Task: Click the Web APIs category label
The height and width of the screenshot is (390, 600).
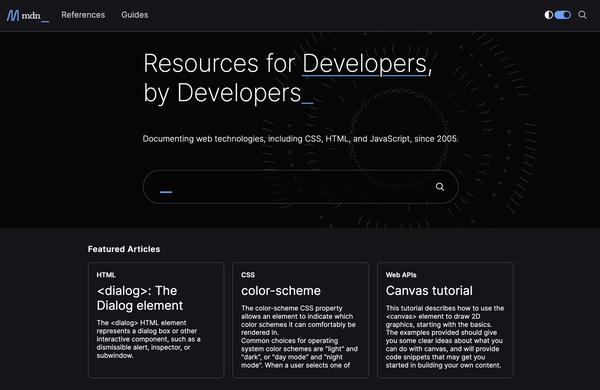Action: point(401,275)
